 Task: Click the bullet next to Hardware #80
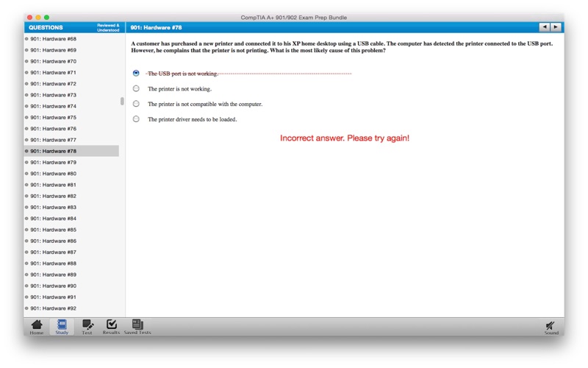coord(26,174)
